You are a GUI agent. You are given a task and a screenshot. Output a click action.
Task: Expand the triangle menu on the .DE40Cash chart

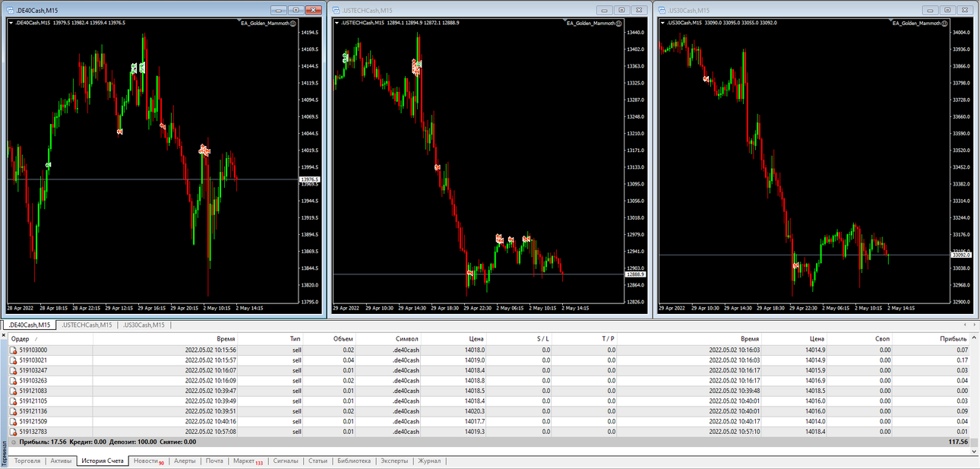pos(11,23)
